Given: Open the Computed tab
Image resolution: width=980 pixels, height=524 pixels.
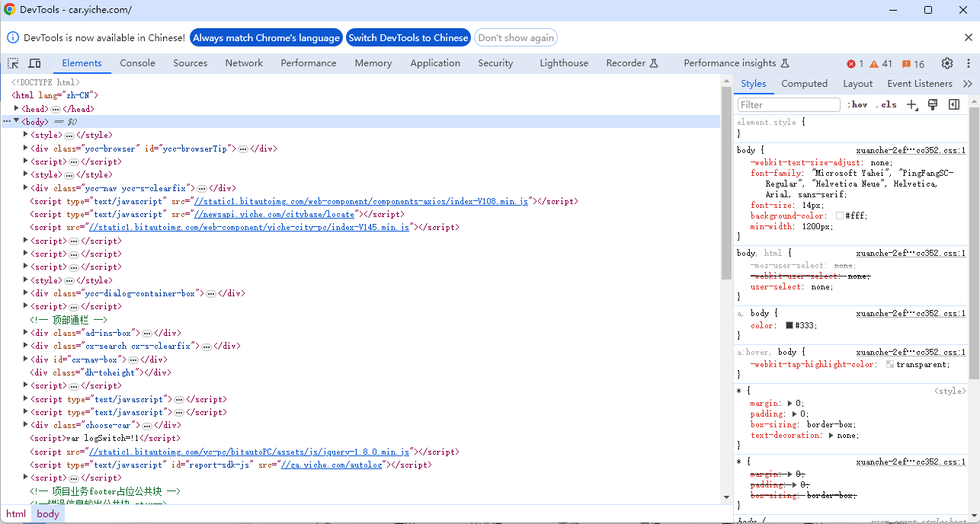Looking at the screenshot, I should [804, 84].
